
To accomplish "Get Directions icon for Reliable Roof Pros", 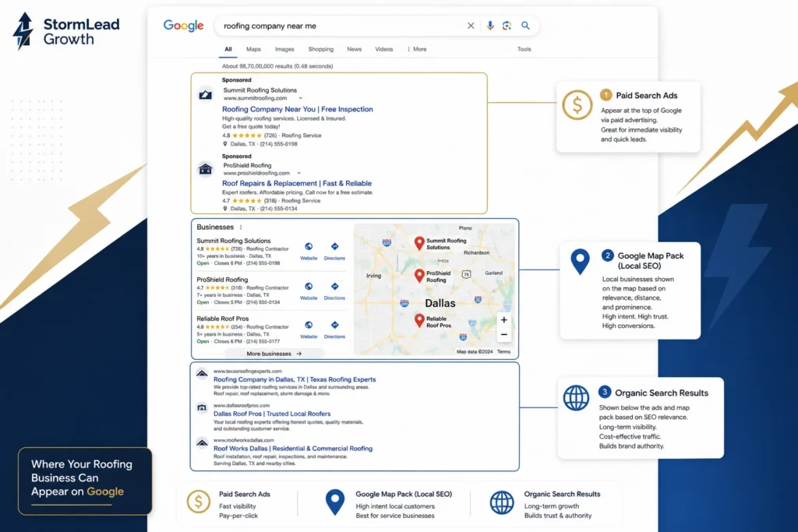I will 334,325.
